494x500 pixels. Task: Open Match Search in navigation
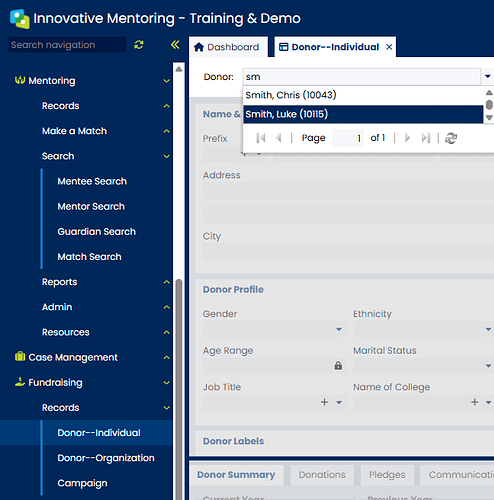(x=89, y=257)
